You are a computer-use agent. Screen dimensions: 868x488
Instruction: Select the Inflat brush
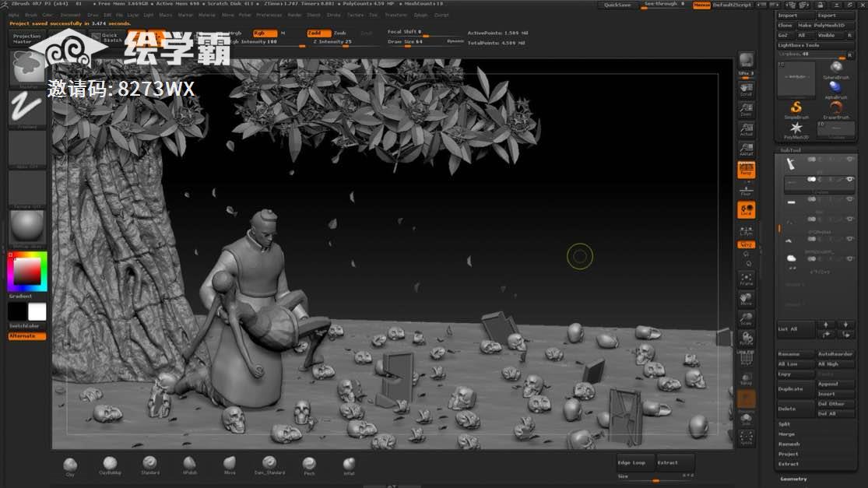349,466
